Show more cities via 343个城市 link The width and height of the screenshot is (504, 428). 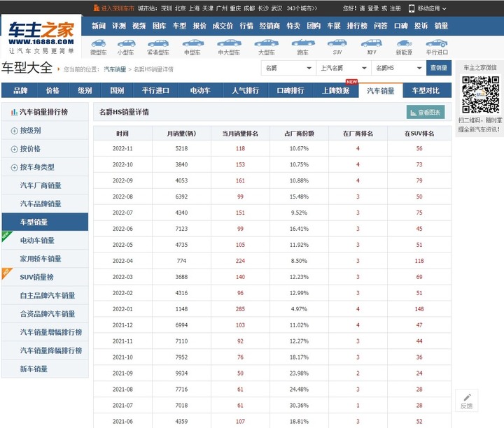tap(302, 8)
